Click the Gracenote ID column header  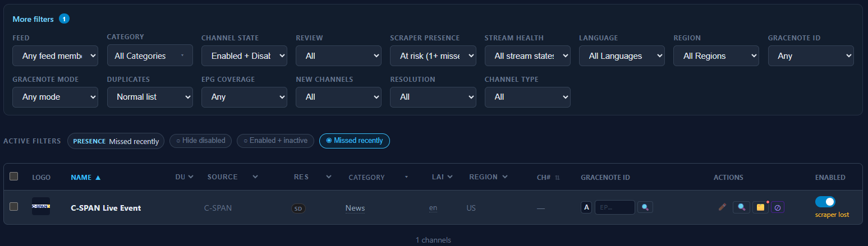point(605,177)
